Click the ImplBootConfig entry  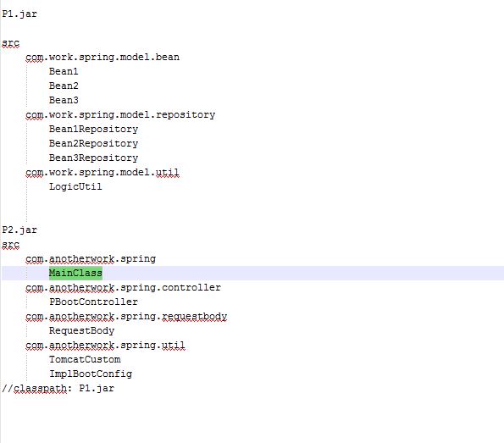coord(91,374)
